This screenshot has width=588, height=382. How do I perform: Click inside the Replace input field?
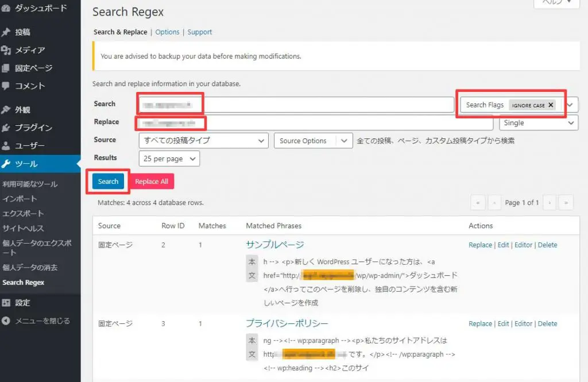315,123
